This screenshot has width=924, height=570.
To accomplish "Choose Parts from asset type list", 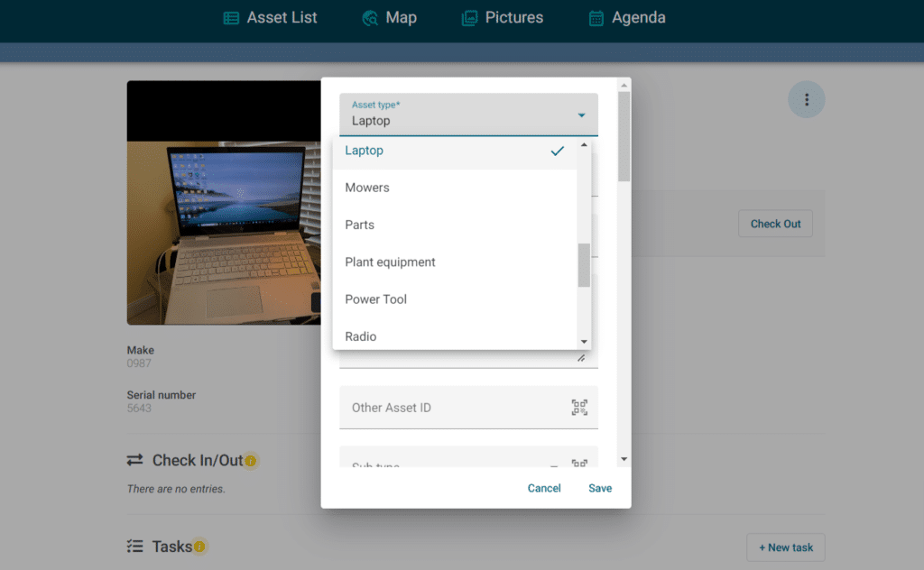I will click(359, 225).
